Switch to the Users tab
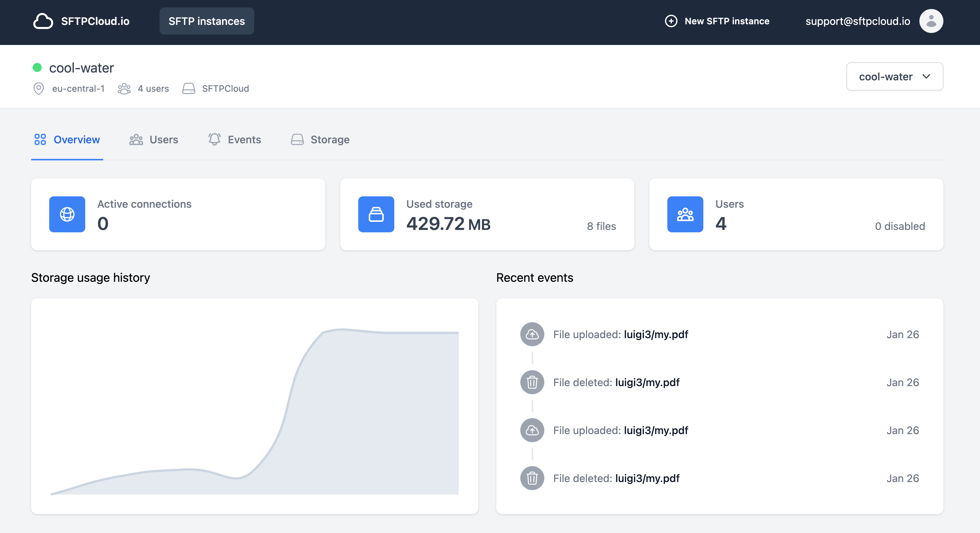 pos(154,139)
